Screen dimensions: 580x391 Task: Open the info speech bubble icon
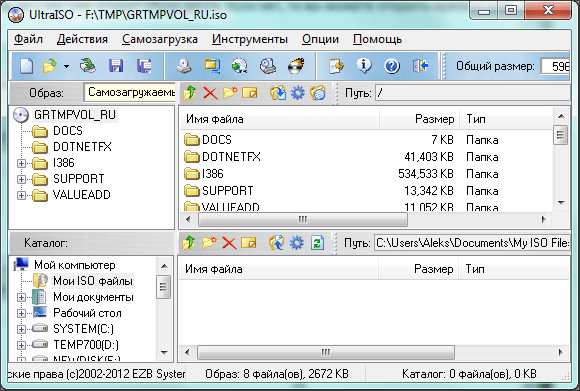pyautogui.click(x=364, y=66)
